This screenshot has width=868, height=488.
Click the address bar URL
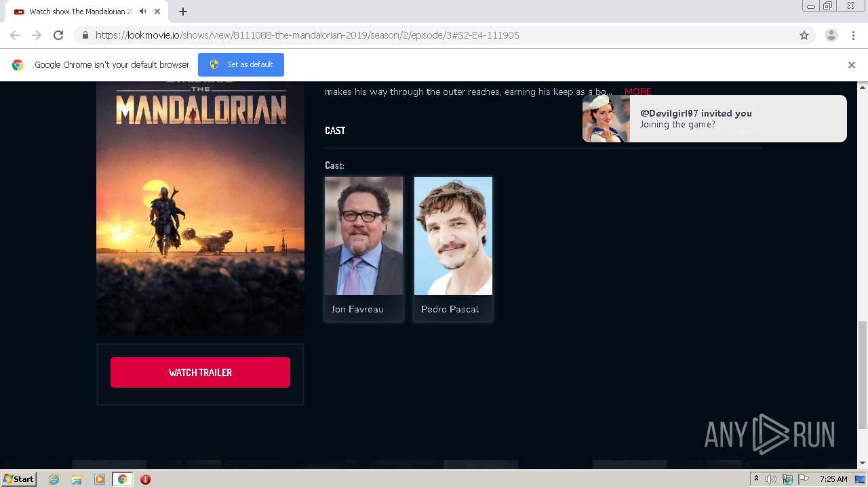(307, 35)
